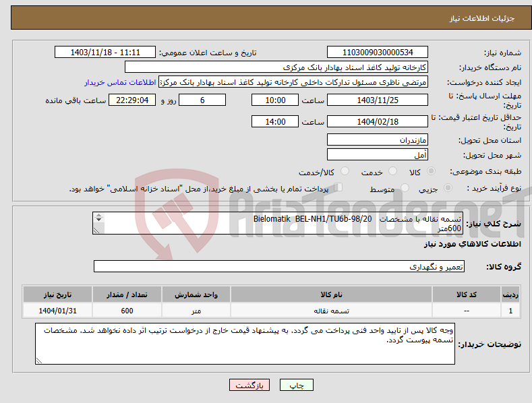The image size is (532, 403).
Task: Click the resize grip of buyer notes
Action: (x=39, y=361)
